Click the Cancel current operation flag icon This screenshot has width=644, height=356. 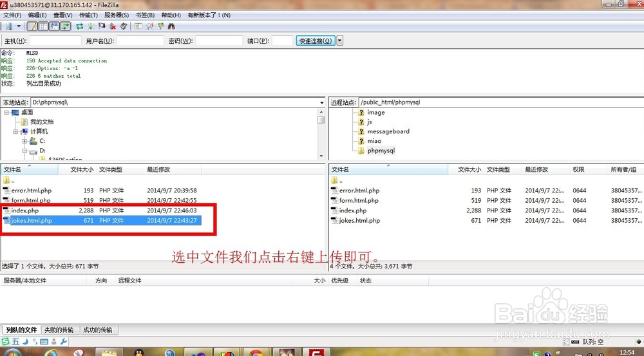click(x=102, y=26)
